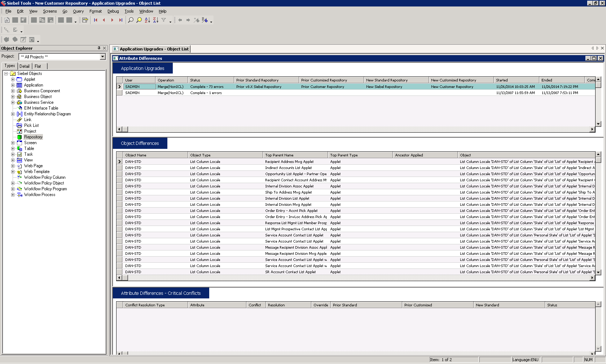The width and height of the screenshot is (606, 364).
Task: Open the Debug menu
Action: (x=113, y=11)
